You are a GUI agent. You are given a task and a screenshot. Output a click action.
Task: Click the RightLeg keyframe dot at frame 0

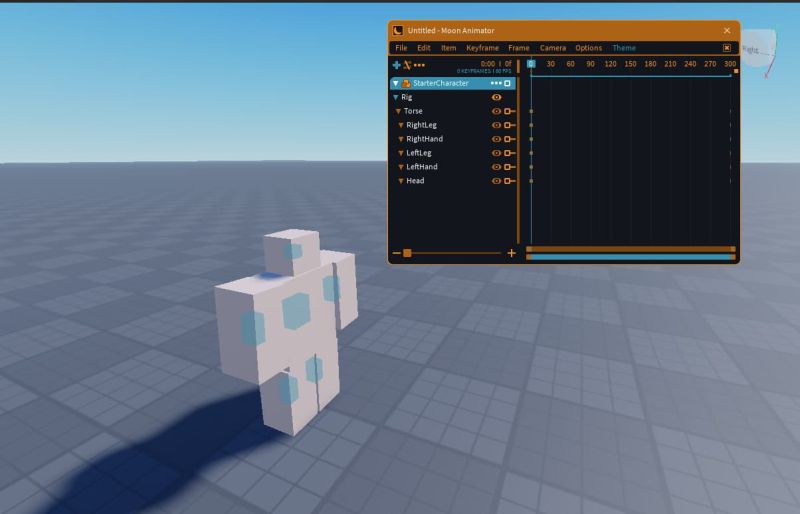coord(531,125)
